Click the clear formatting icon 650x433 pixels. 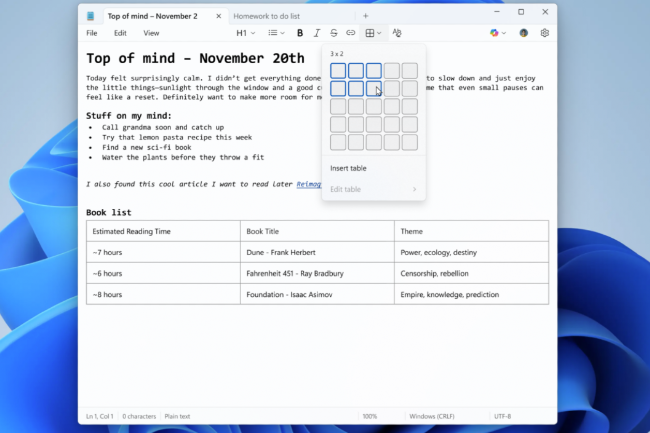pyautogui.click(x=397, y=33)
